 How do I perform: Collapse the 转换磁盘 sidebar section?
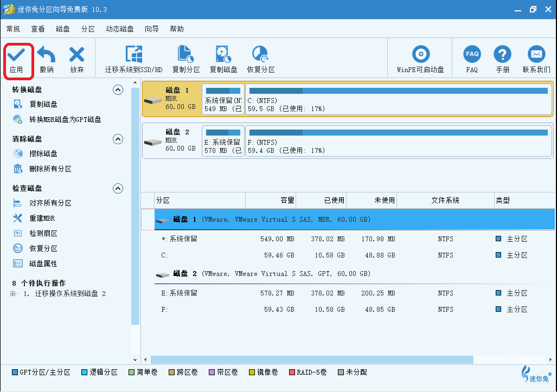click(118, 89)
